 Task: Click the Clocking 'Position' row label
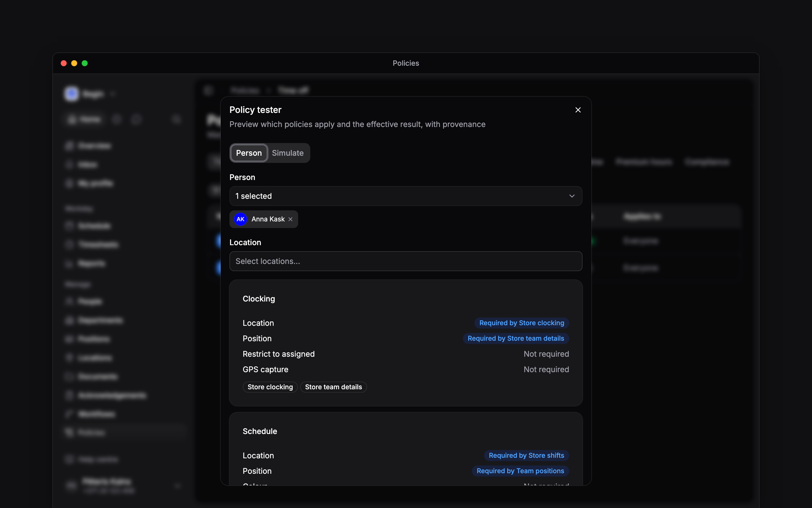257,338
